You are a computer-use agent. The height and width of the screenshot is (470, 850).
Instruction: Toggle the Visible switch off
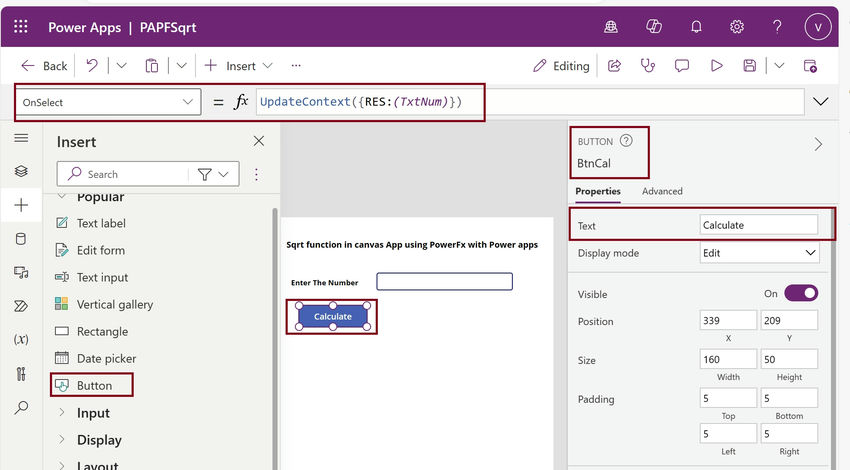(x=801, y=293)
